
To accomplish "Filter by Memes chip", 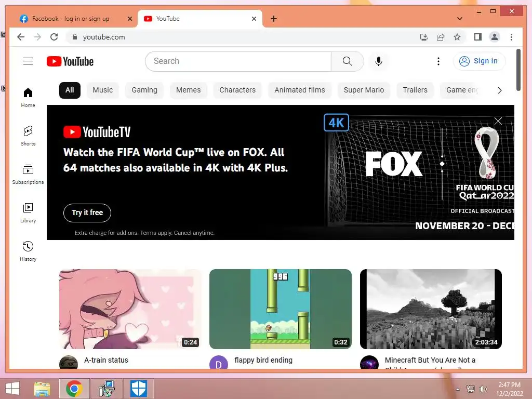I will click(x=188, y=90).
